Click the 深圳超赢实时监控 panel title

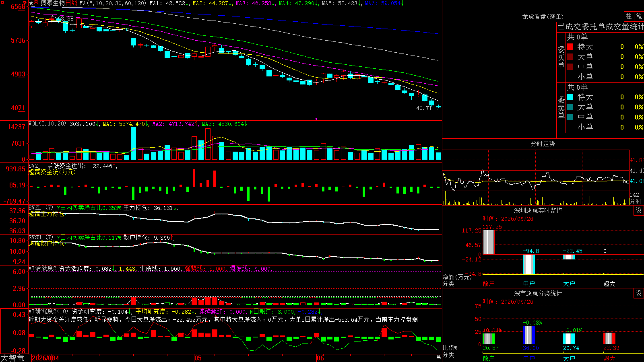click(x=538, y=210)
